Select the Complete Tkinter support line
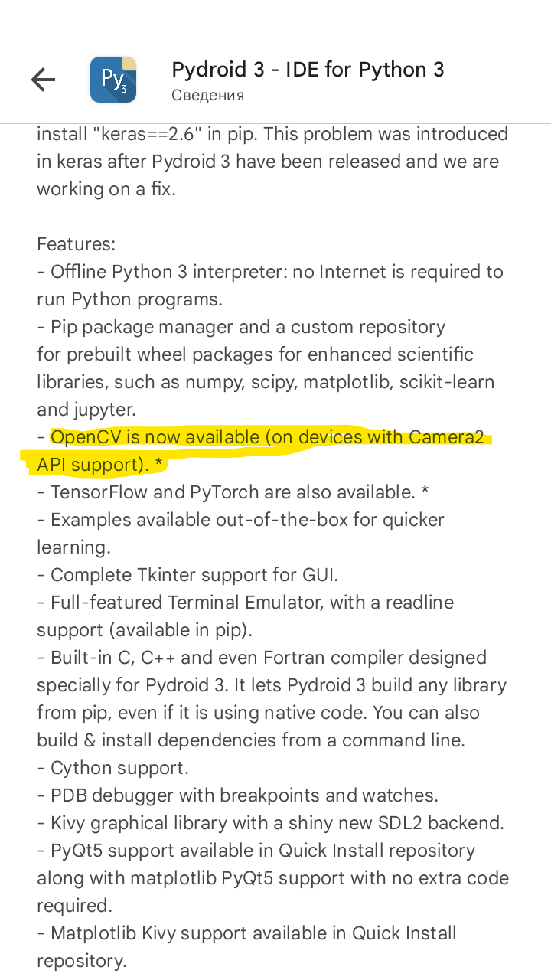Image resolution: width=551 pixels, height=980 pixels. (187, 575)
